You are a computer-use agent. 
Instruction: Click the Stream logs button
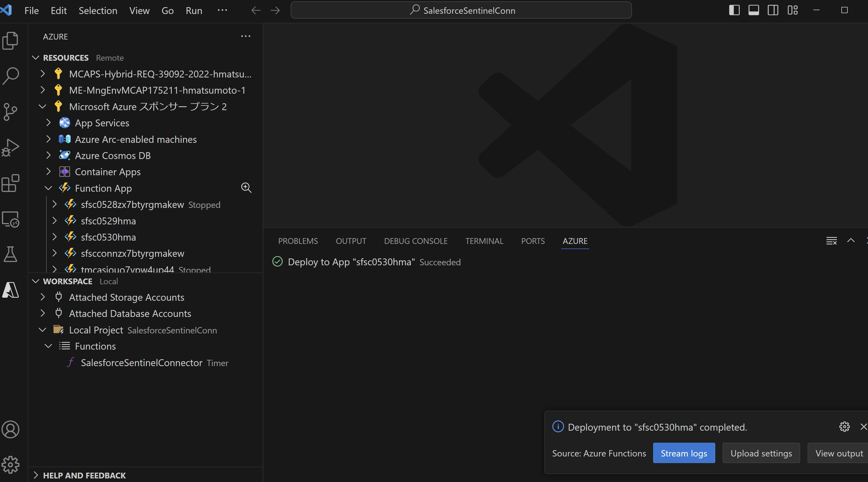tap(684, 453)
